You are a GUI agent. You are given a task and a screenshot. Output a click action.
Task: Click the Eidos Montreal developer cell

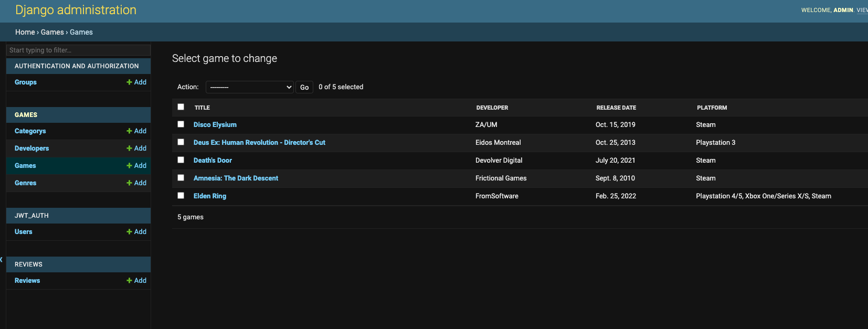[498, 143]
